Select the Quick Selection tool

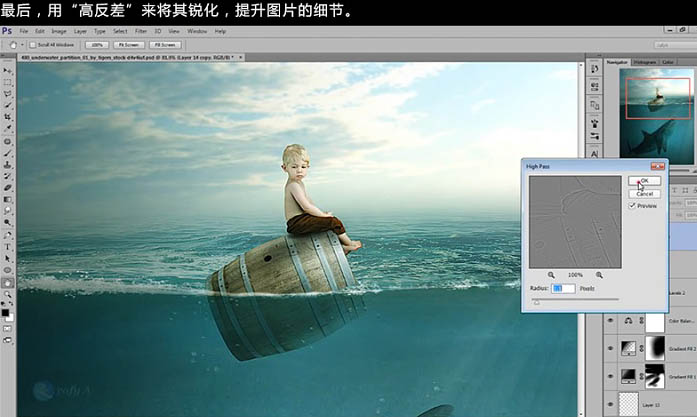tap(8, 105)
